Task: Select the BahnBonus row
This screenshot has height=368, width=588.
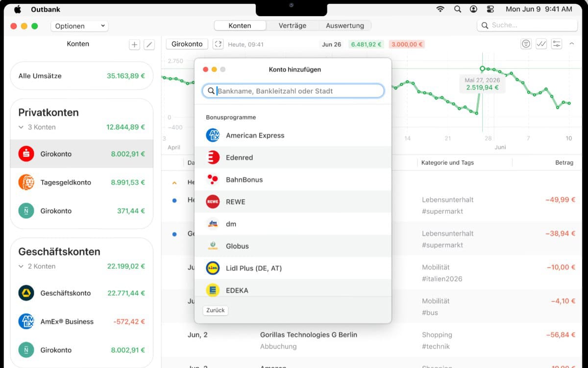Action: (x=293, y=180)
